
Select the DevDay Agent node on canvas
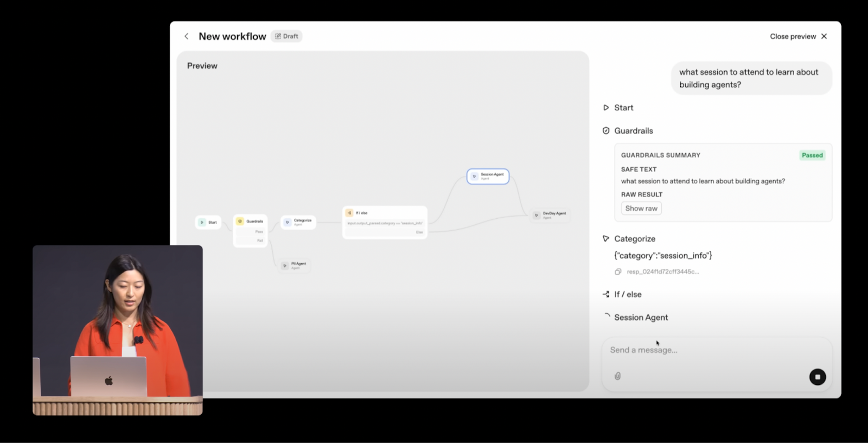pos(550,215)
